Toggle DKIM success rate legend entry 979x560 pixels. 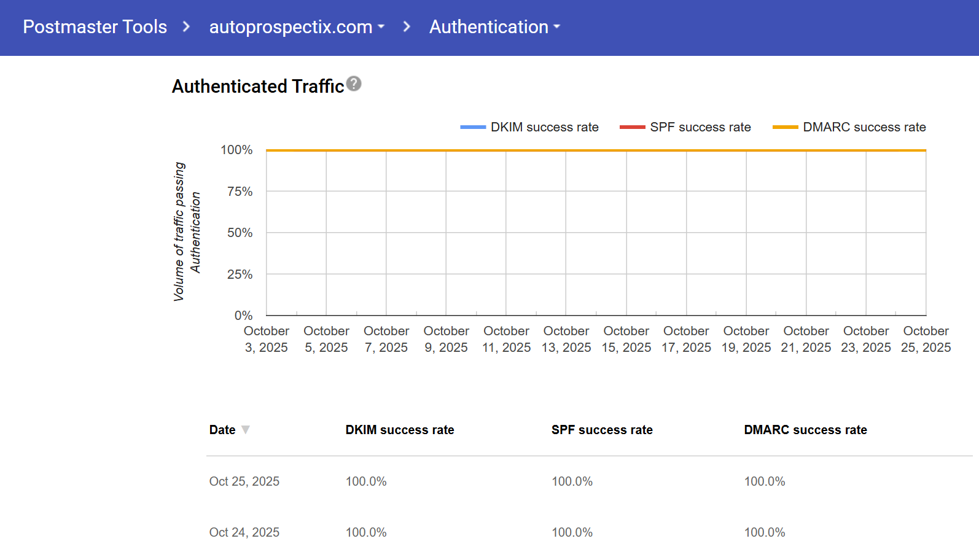[544, 127]
